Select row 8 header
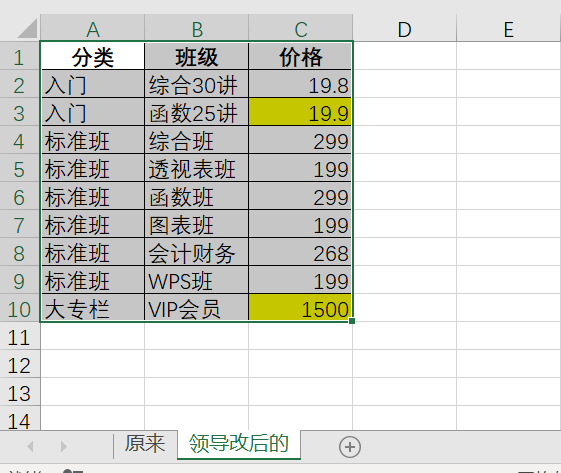 point(20,252)
